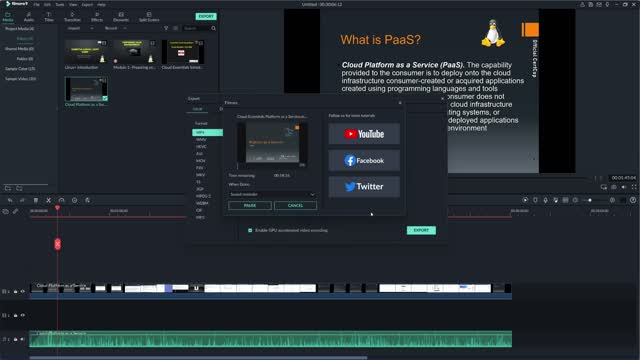
Task: Click the Undo icon in timeline toolbar
Action: pos(10,200)
